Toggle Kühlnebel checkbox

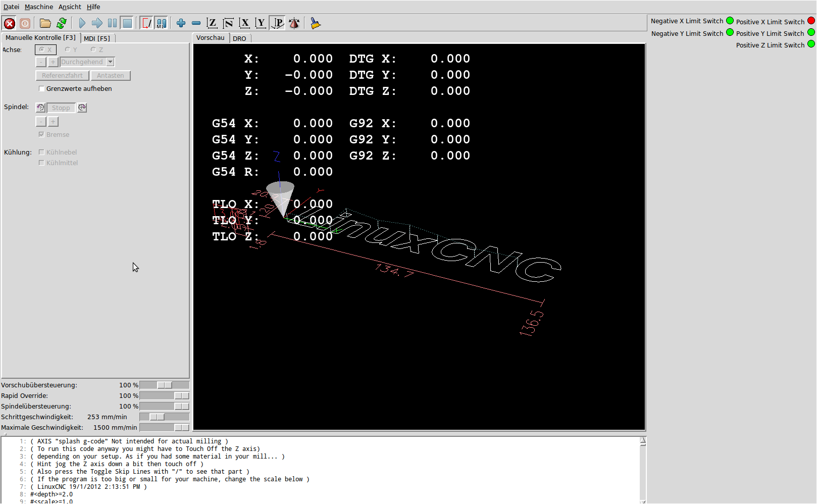[x=41, y=152]
